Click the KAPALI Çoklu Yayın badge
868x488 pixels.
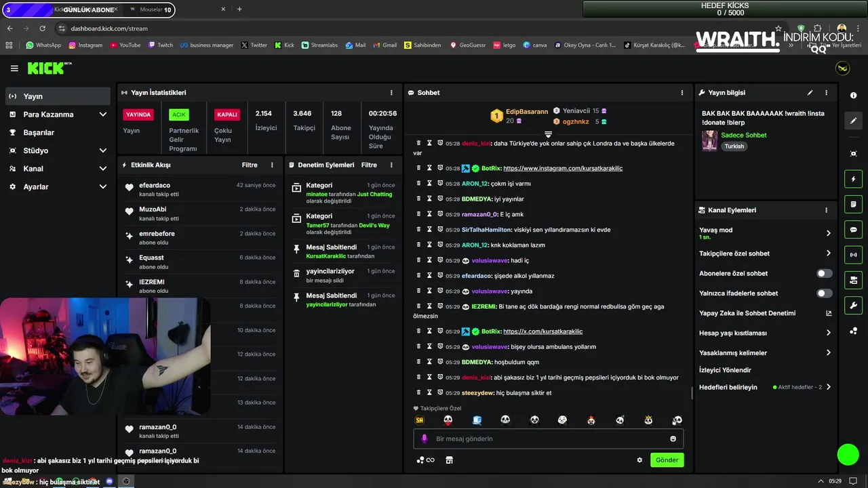click(x=227, y=115)
